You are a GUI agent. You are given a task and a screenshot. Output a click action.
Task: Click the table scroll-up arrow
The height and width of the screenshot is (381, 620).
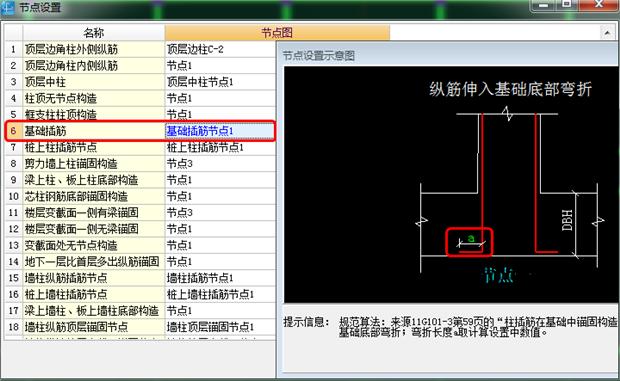point(607,33)
